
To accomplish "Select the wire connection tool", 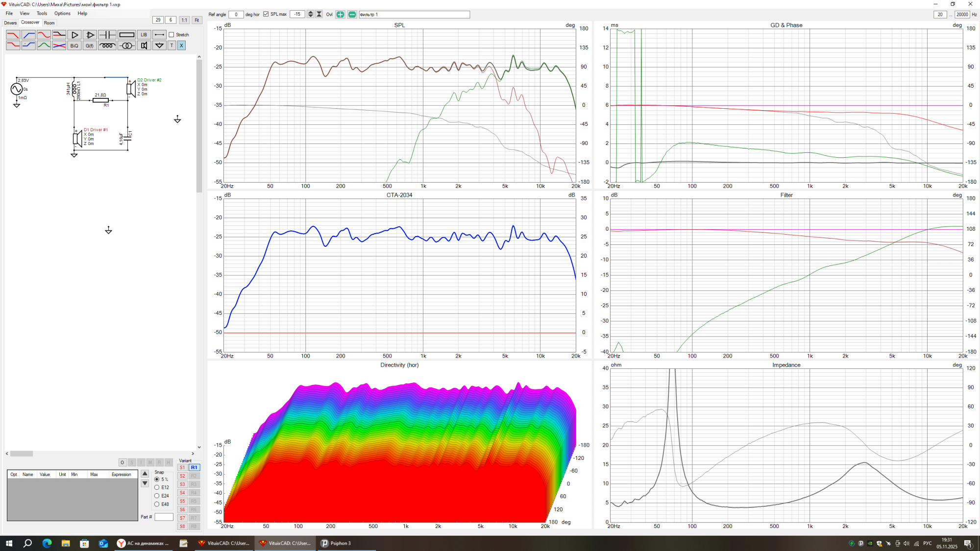I will pyautogui.click(x=159, y=35).
